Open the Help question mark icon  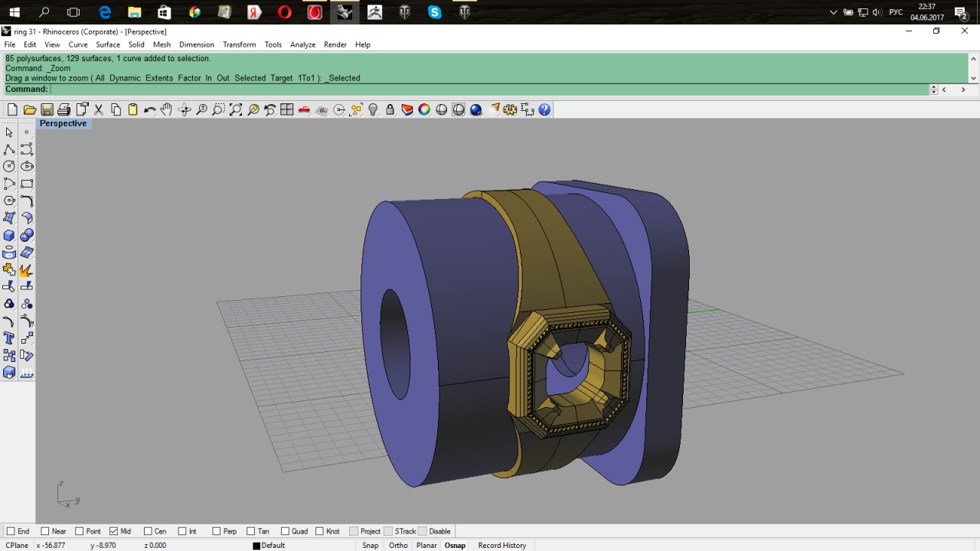click(544, 110)
